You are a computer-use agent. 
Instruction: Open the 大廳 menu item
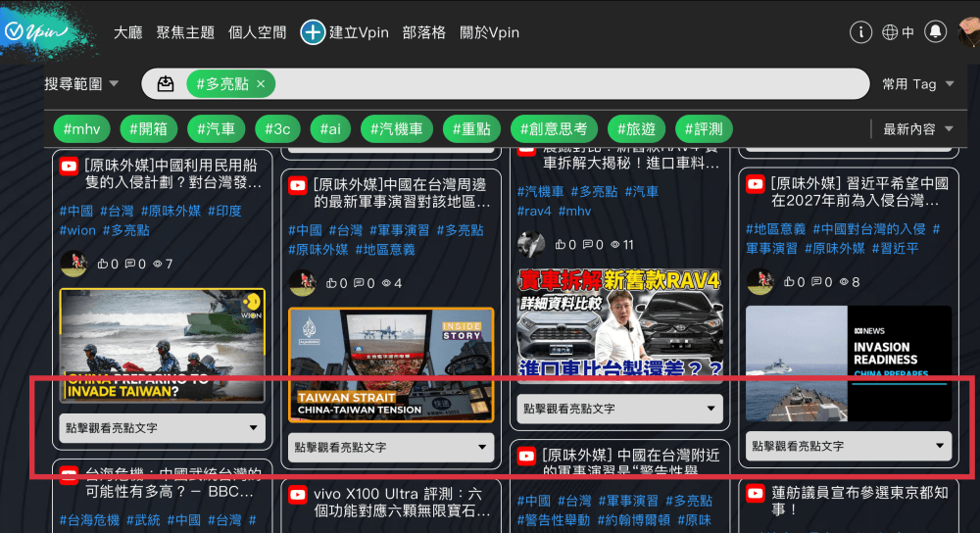tap(128, 32)
